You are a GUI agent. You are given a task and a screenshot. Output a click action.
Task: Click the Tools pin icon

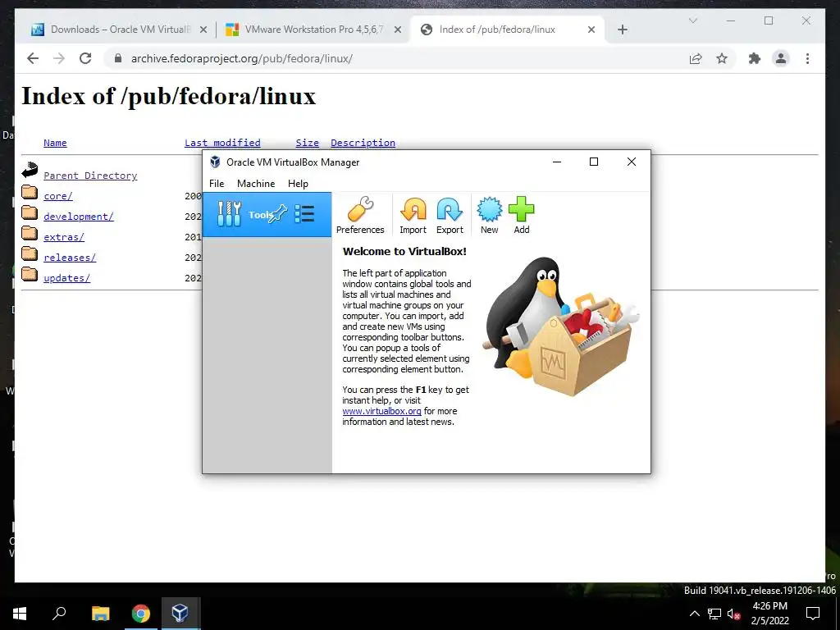point(277,214)
